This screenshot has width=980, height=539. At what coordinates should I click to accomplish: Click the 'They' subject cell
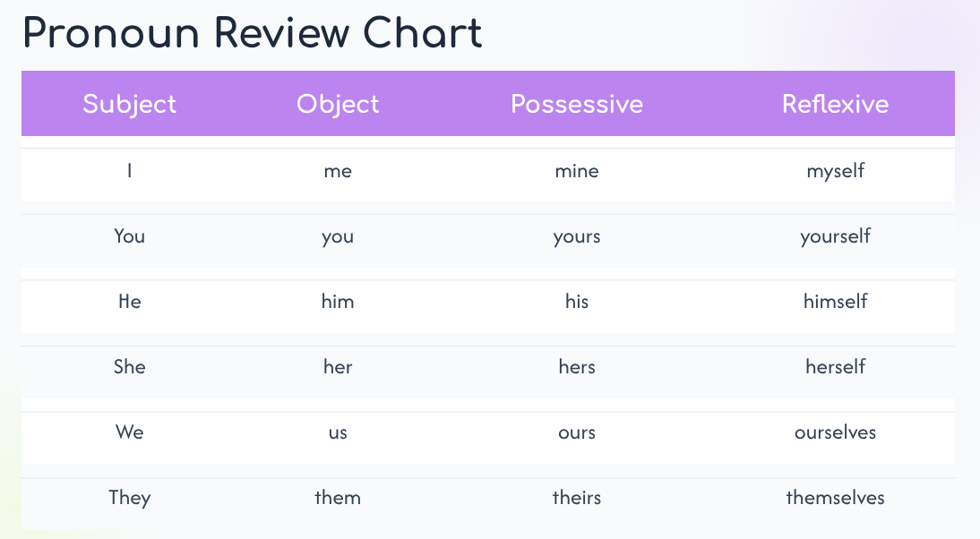(130, 498)
